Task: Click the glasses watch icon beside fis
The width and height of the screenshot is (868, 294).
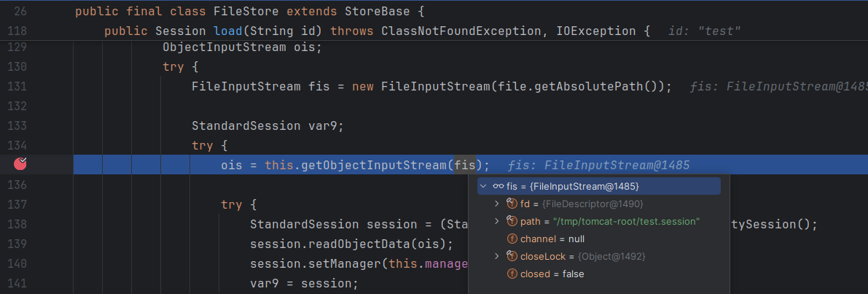Action: click(498, 187)
